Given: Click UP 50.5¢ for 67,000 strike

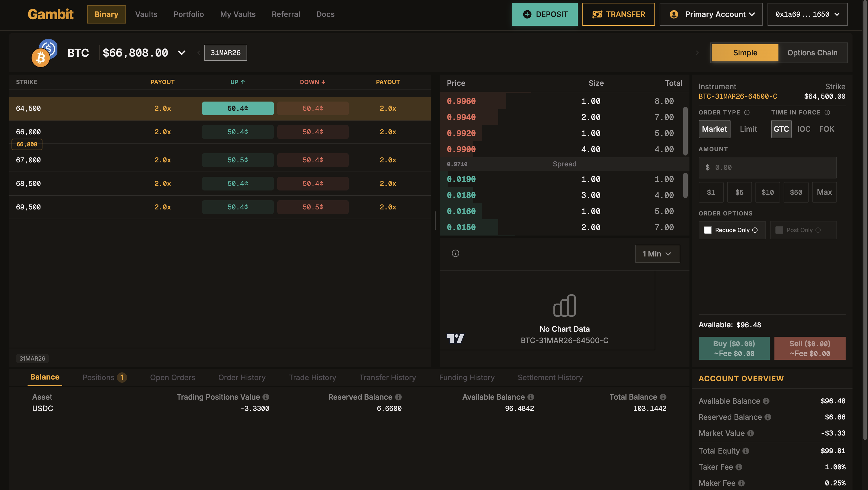Looking at the screenshot, I should tap(238, 160).
